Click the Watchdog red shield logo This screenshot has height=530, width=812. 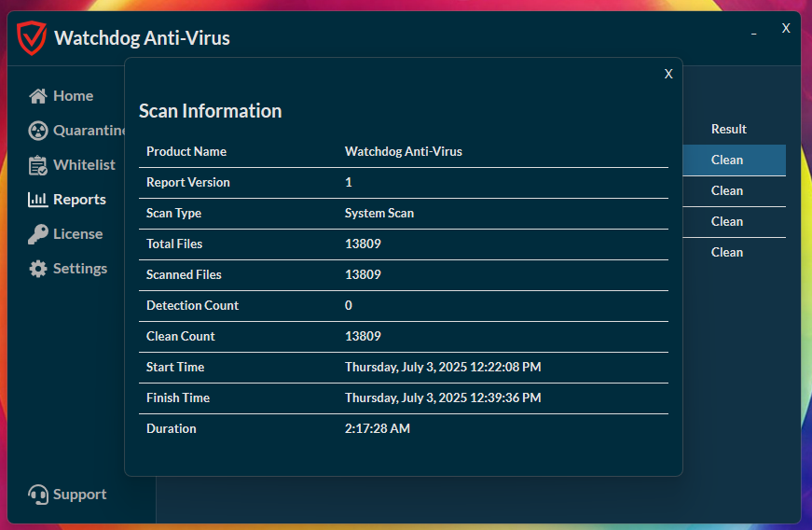(x=32, y=37)
